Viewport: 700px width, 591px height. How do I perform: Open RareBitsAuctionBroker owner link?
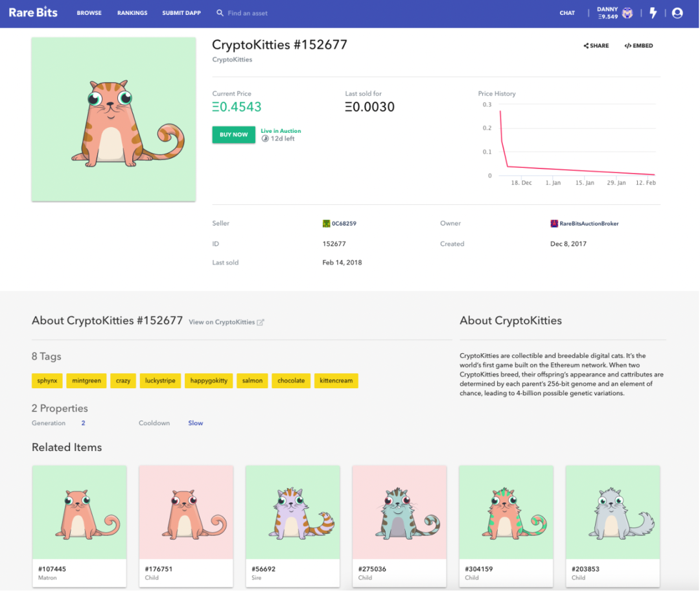pos(589,223)
